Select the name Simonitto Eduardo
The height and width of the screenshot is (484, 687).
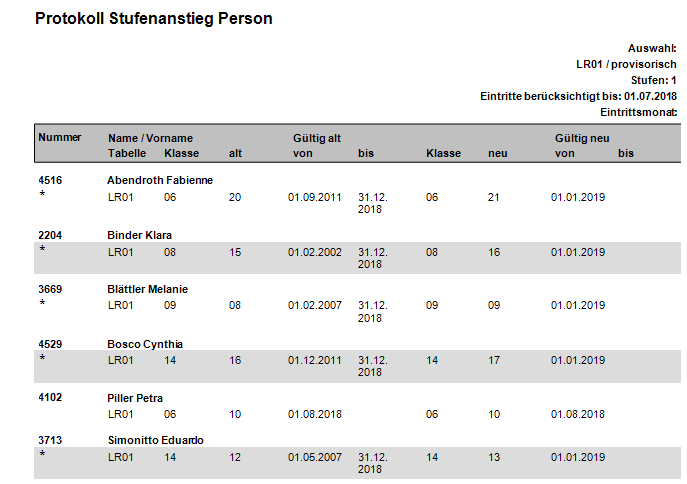tap(156, 440)
